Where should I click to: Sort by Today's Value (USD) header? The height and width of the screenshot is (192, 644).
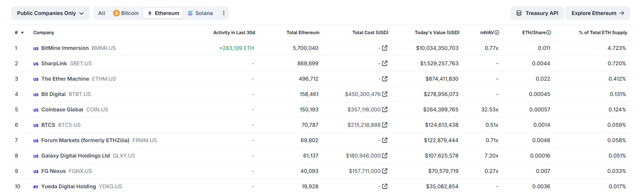pyautogui.click(x=437, y=33)
